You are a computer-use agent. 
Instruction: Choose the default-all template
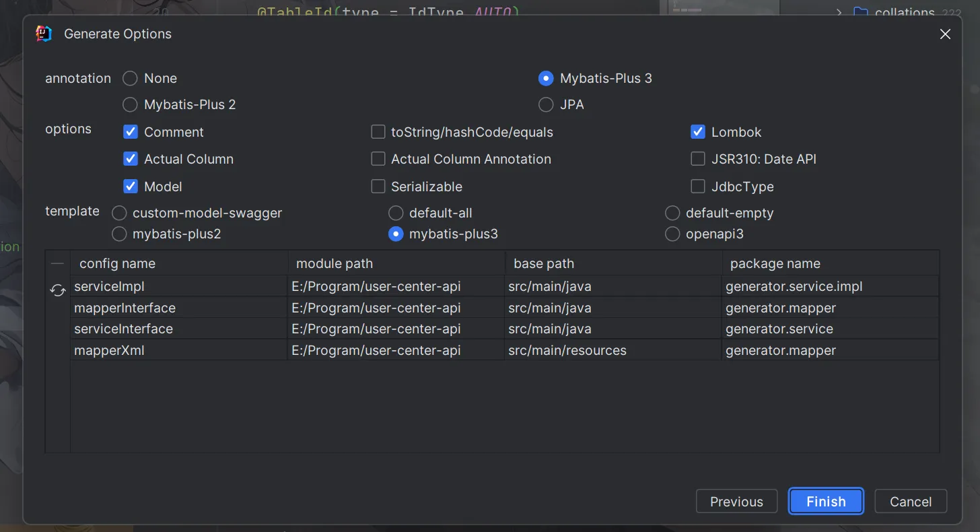click(x=396, y=213)
